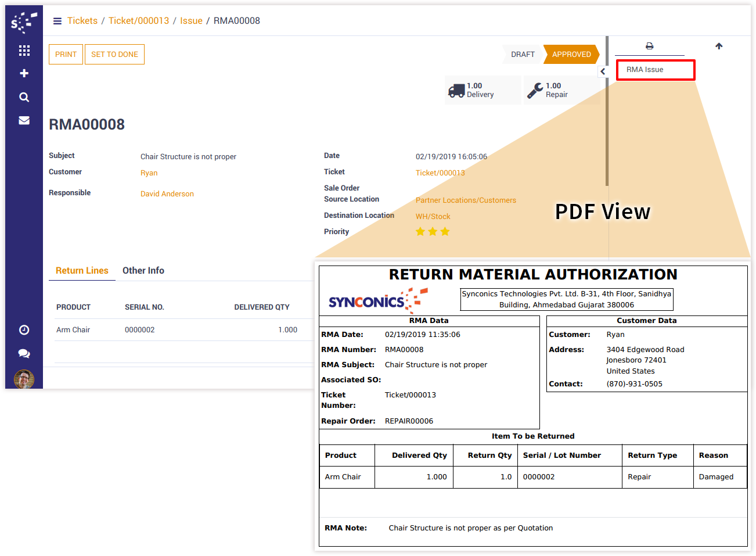The width and height of the screenshot is (756, 556).
Task: Select RMA Issue report option
Action: point(655,70)
